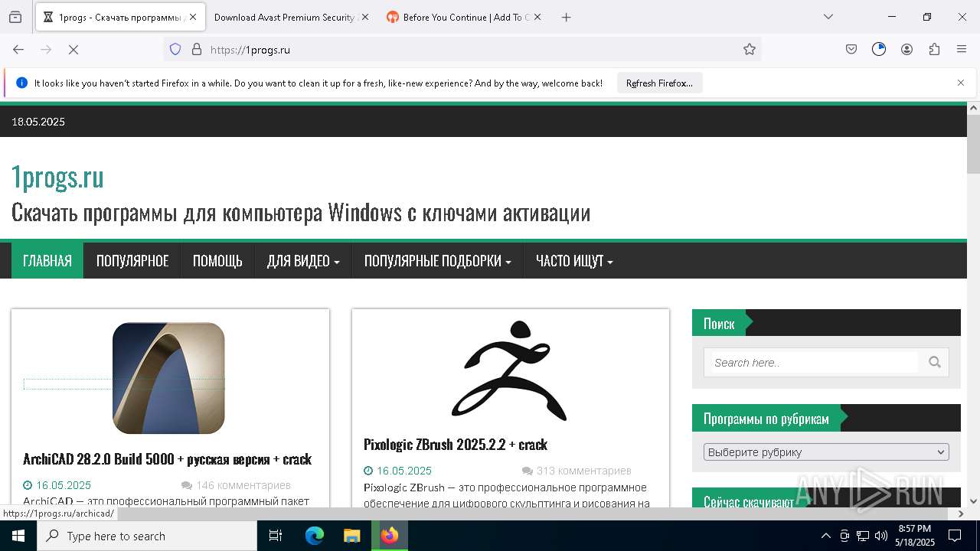Screen dimensions: 980x551
Task: Close the 1progs tab
Action: pyautogui.click(x=193, y=17)
